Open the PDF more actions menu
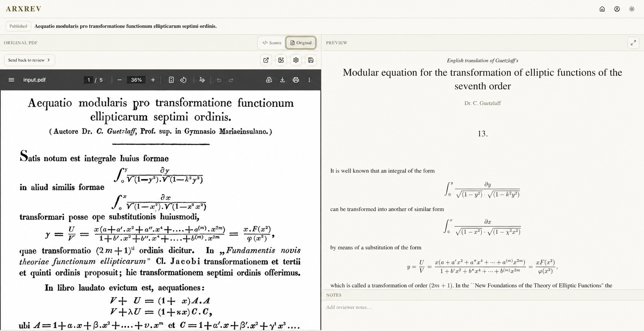Screen dimensions: 644x331 309,80
